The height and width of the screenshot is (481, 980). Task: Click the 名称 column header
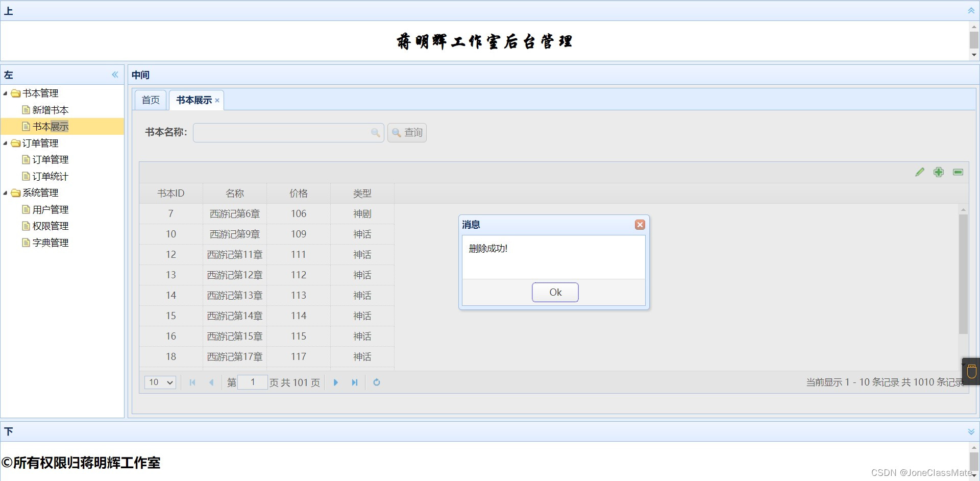point(235,194)
